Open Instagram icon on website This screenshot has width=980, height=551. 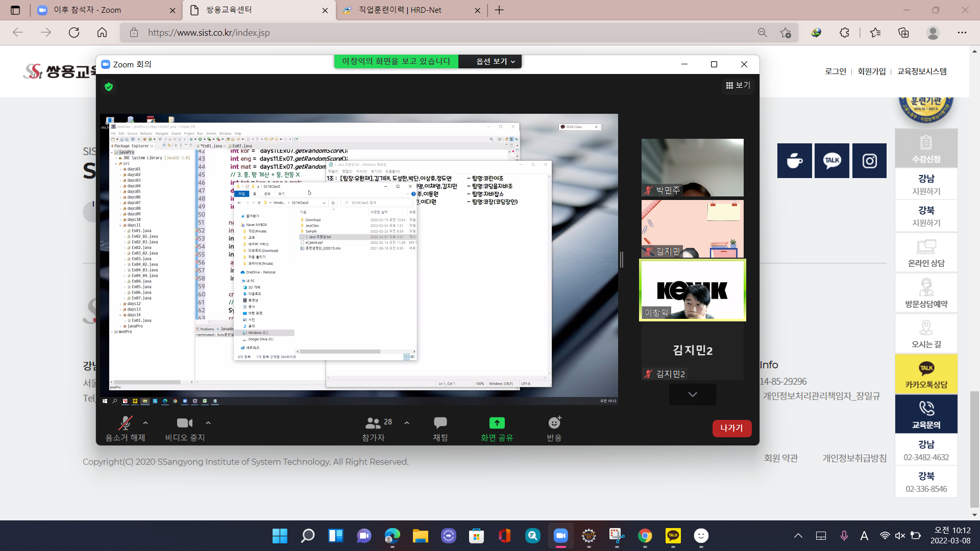point(869,161)
